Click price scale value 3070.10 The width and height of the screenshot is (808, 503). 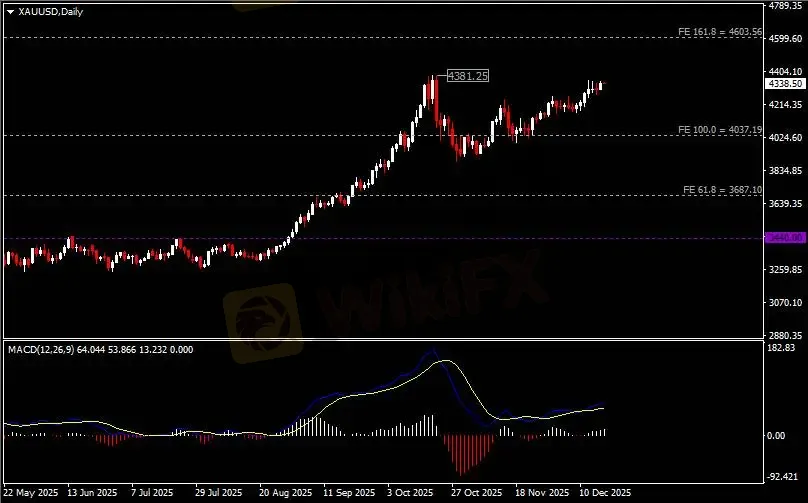coord(785,303)
